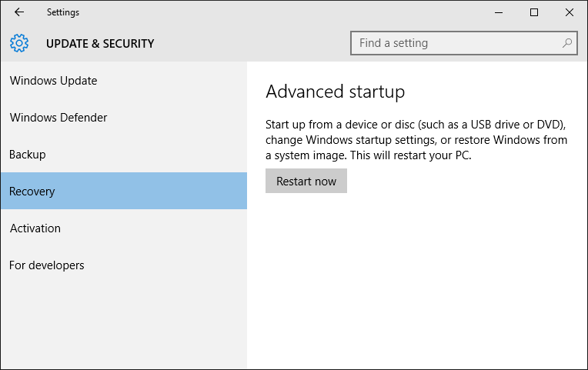Click the magnifier icon in search box
This screenshot has height=370, width=588.
[x=567, y=43]
